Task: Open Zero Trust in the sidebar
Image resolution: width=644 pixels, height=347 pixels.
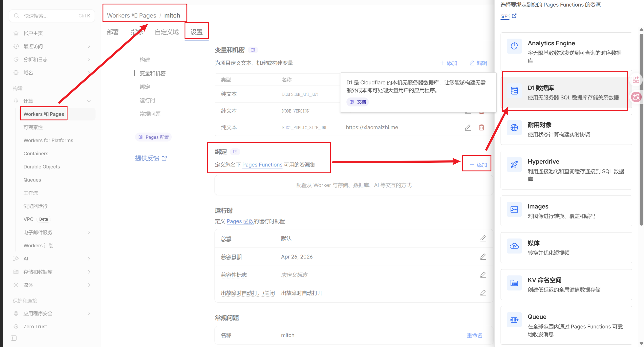Action: [x=35, y=326]
